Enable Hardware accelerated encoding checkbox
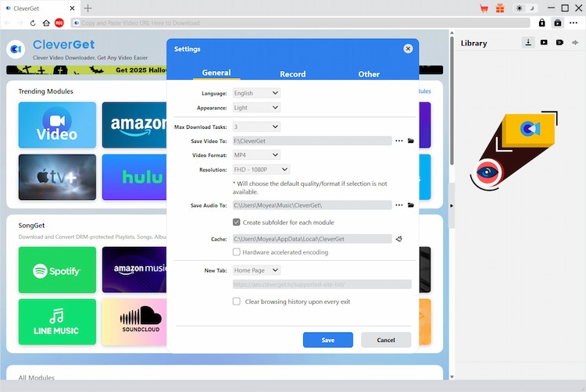 click(237, 252)
